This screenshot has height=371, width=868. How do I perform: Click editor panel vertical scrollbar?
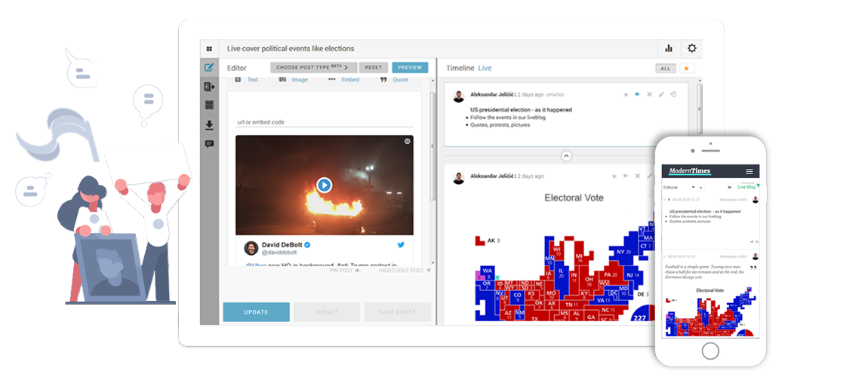coord(433,146)
